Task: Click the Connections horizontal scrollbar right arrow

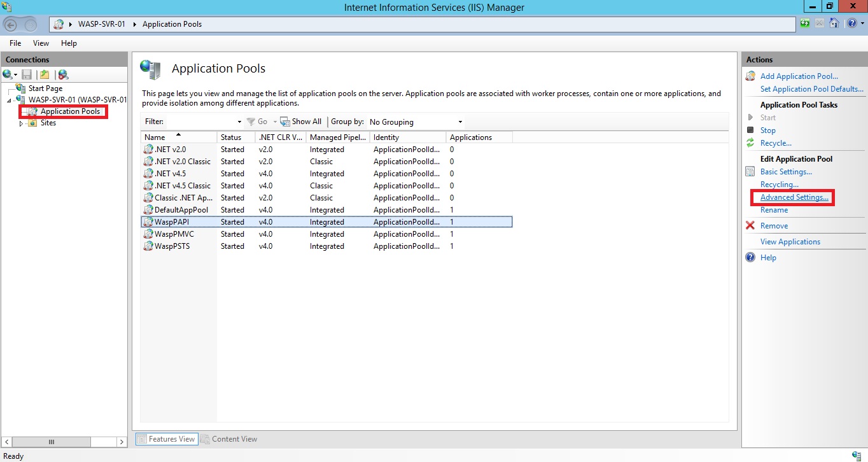Action: point(122,442)
